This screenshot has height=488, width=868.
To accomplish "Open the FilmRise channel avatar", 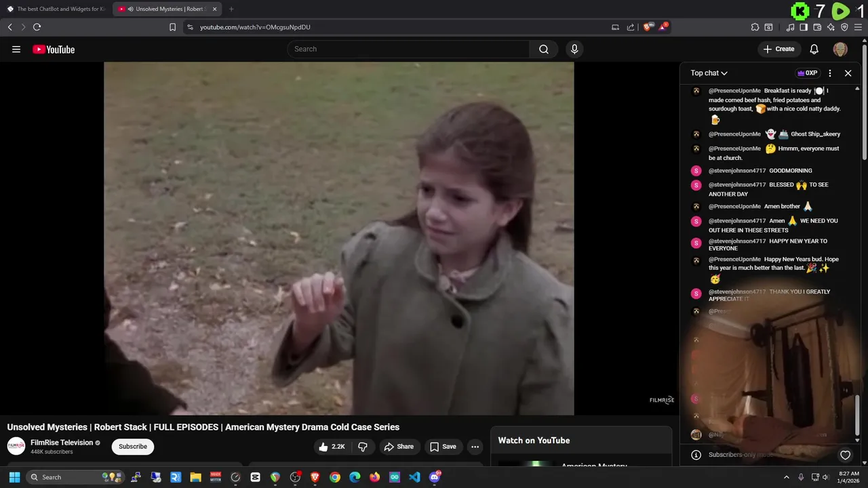I will point(16,446).
